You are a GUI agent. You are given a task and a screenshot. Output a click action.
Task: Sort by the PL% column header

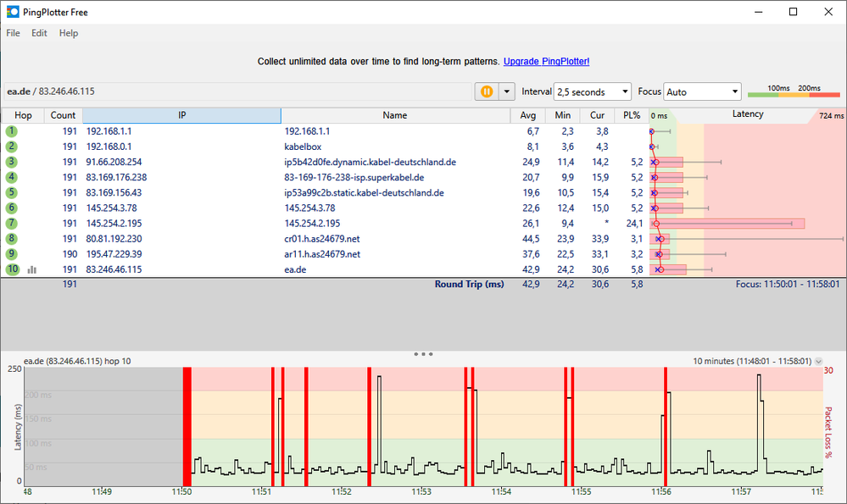coord(631,115)
